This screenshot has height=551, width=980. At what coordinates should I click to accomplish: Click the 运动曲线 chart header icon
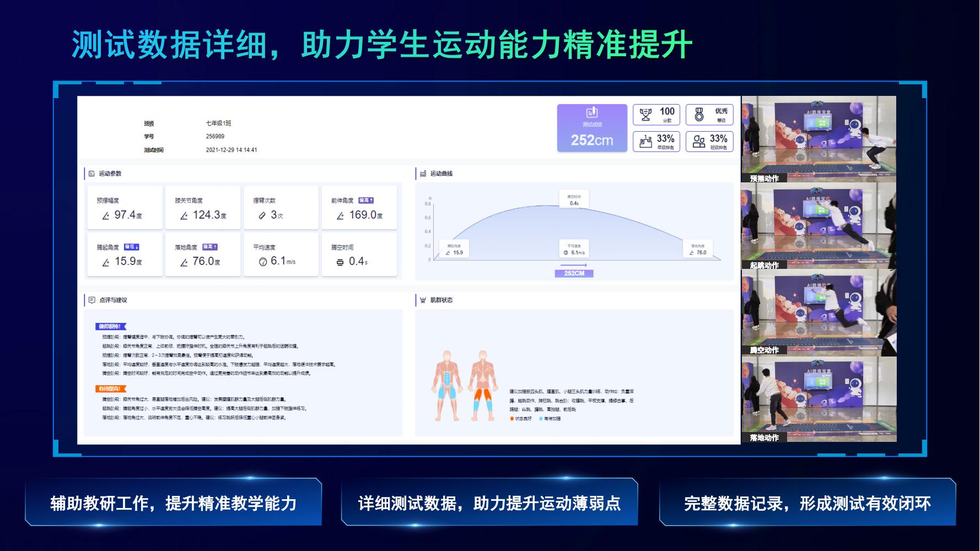pyautogui.click(x=423, y=174)
